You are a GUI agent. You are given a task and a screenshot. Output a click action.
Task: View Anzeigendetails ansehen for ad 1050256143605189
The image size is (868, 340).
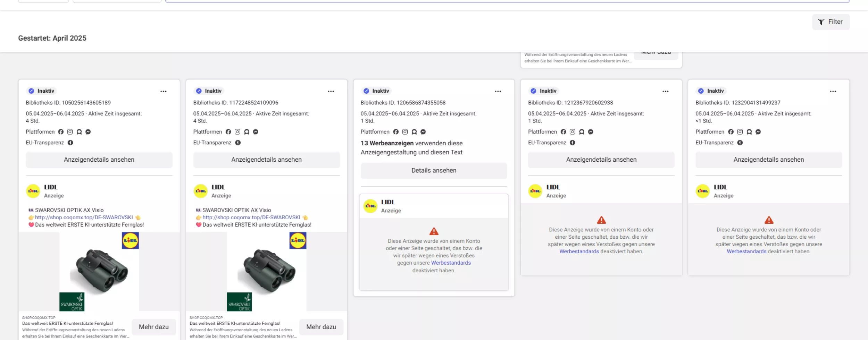click(x=99, y=160)
